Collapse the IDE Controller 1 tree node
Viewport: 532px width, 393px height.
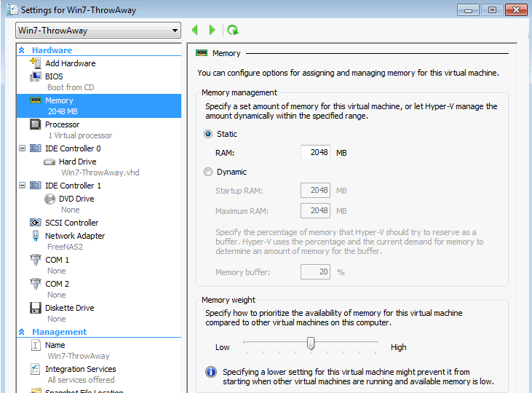pos(22,186)
